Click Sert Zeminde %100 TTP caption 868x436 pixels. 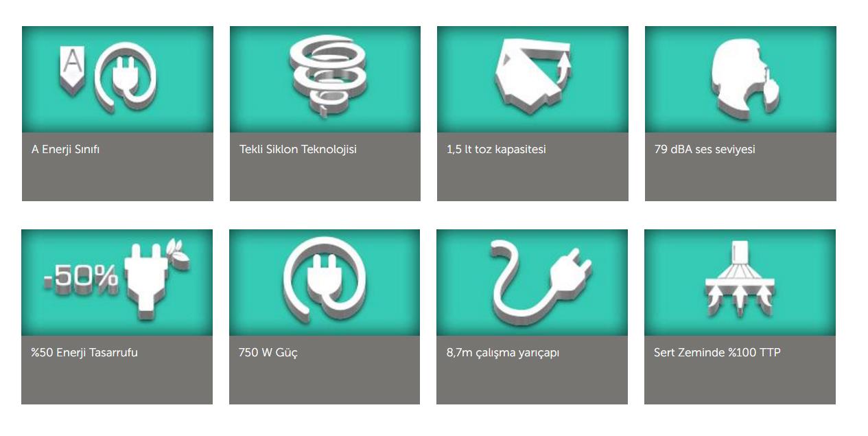click(x=717, y=352)
